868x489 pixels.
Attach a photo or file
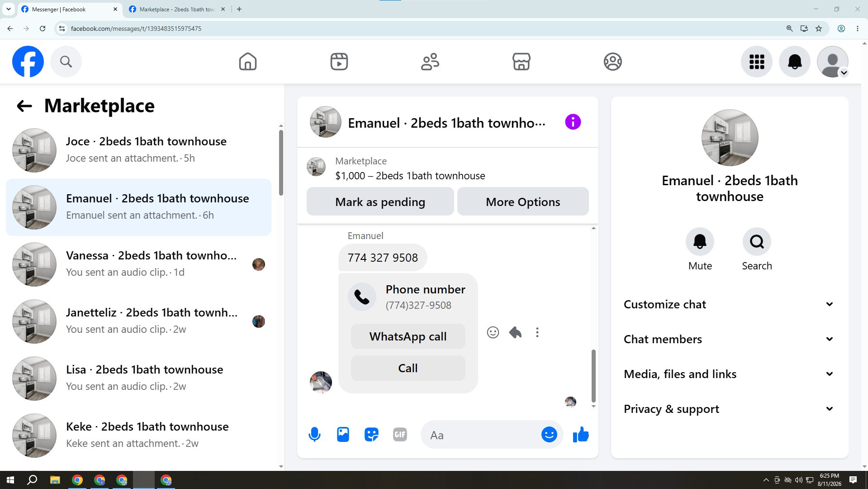pos(343,435)
